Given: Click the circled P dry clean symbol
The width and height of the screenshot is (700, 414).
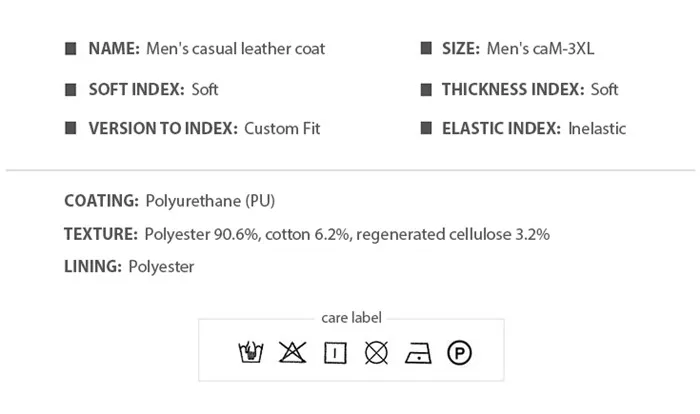Looking at the screenshot, I should click(x=459, y=353).
